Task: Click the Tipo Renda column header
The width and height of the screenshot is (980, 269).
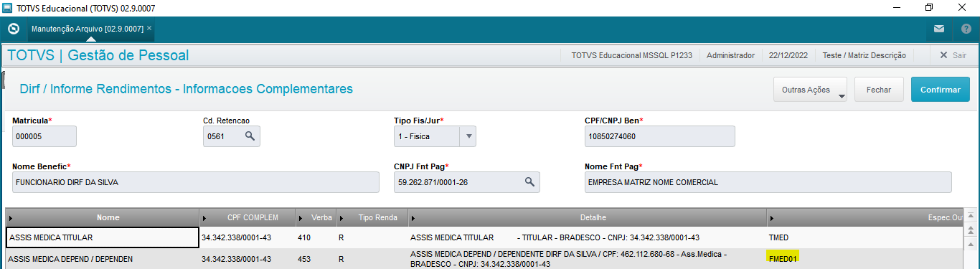Action: [x=372, y=217]
